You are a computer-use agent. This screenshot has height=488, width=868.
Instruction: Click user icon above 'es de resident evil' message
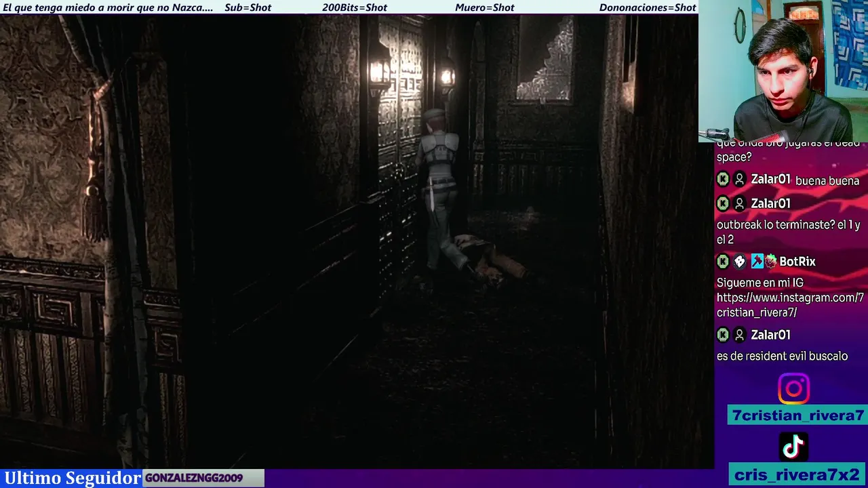(740, 335)
